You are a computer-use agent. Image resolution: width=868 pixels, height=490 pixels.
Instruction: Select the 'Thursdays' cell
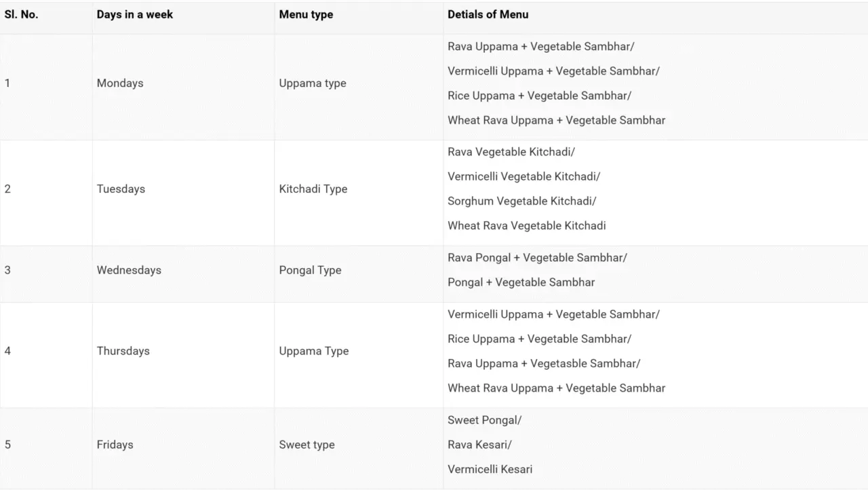click(x=123, y=351)
